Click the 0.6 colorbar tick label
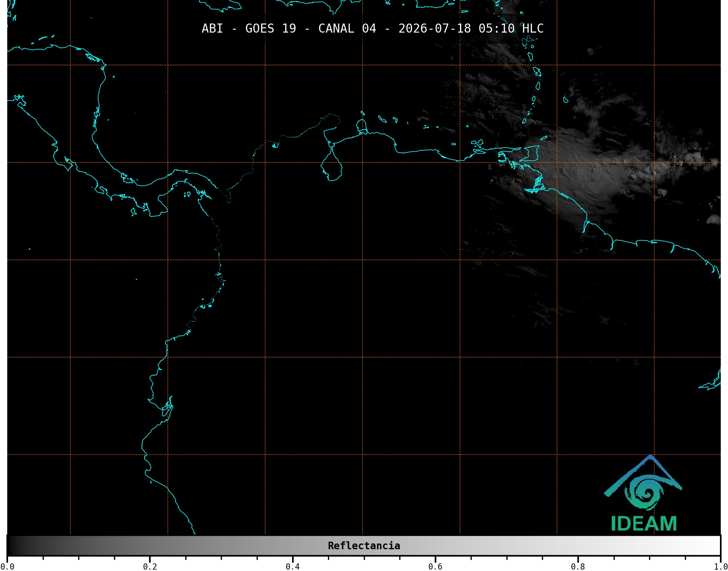Viewport: 728px width, 571px height. (435, 567)
